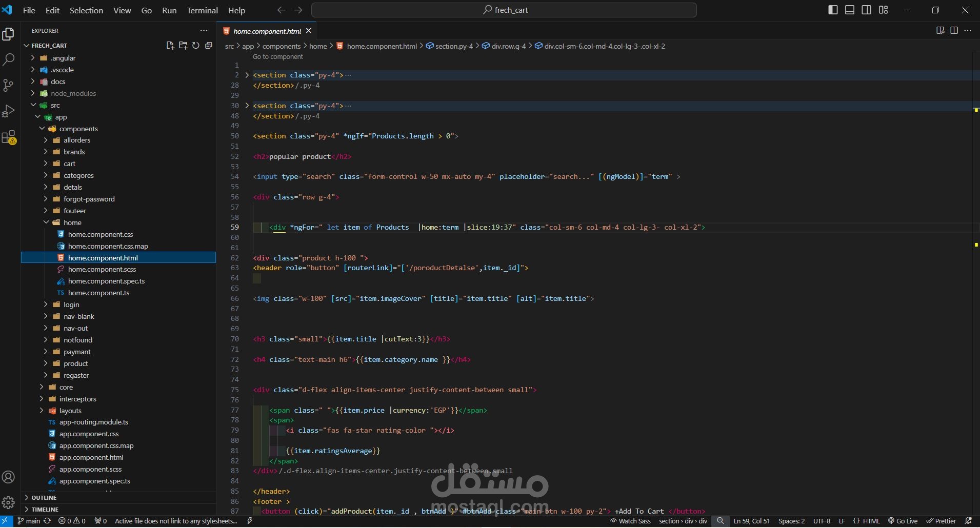Show errors and warnings count
The image size is (980, 528).
point(72,521)
